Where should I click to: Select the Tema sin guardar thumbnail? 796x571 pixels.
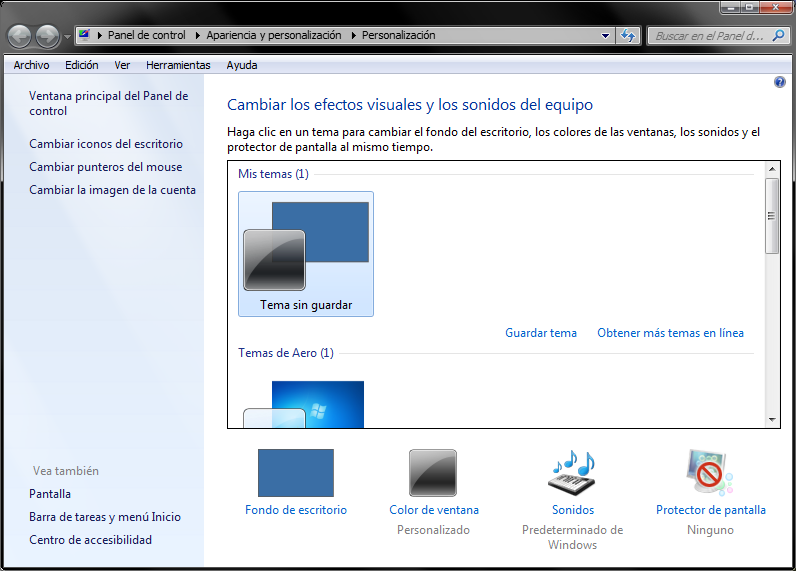306,254
